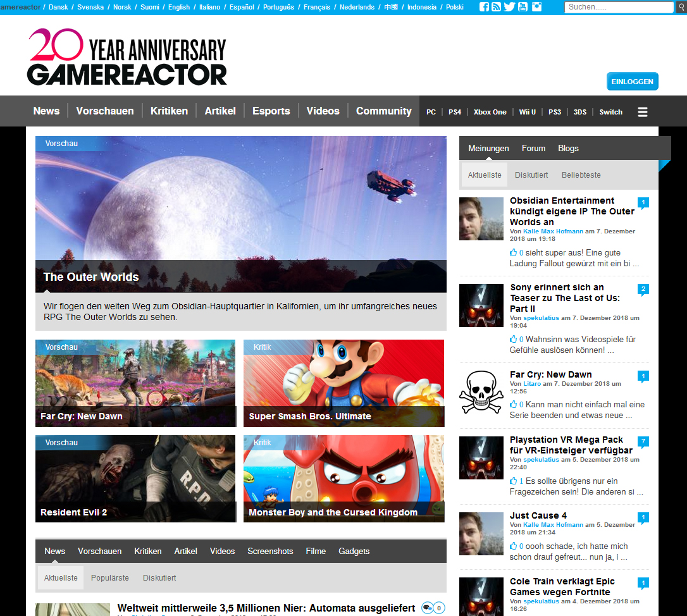Like the 'Kann man nicht einfach' comment
This screenshot has height=616, width=687.
513,404
